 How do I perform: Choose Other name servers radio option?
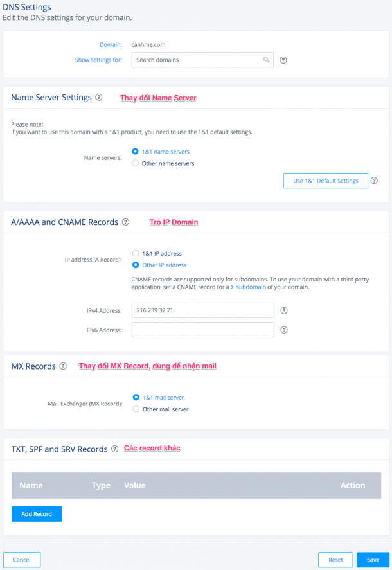pyautogui.click(x=135, y=163)
